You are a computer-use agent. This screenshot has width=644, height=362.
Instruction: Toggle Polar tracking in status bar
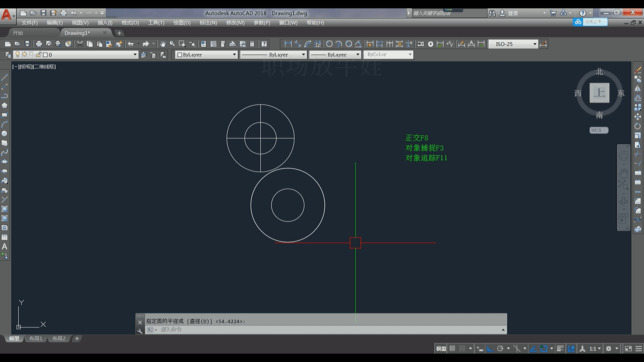(x=500, y=349)
